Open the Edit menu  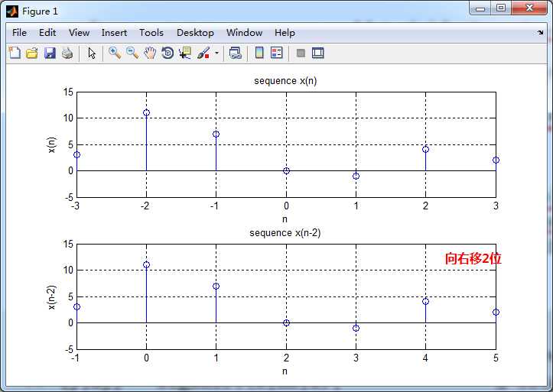(47, 33)
